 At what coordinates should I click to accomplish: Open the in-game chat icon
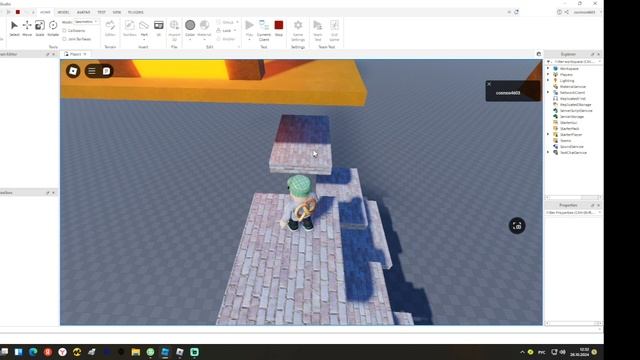point(106,71)
